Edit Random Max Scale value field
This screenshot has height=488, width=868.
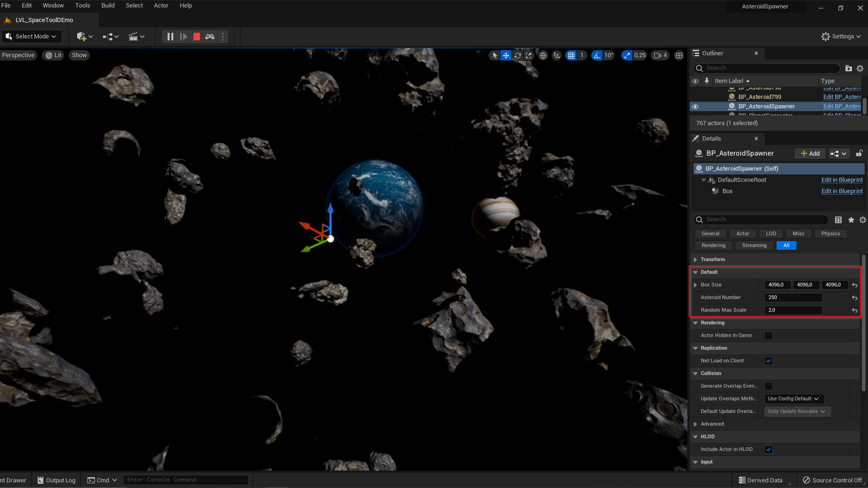click(793, 310)
